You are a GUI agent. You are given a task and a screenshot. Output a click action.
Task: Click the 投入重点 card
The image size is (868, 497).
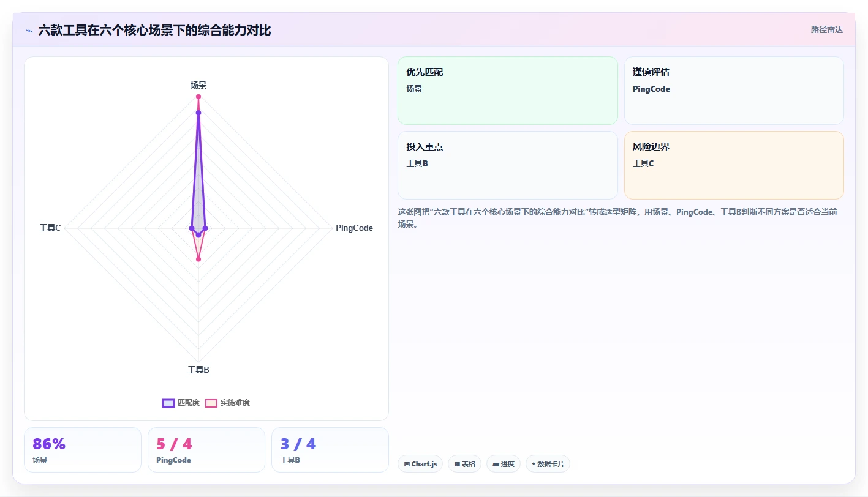pyautogui.click(x=508, y=165)
